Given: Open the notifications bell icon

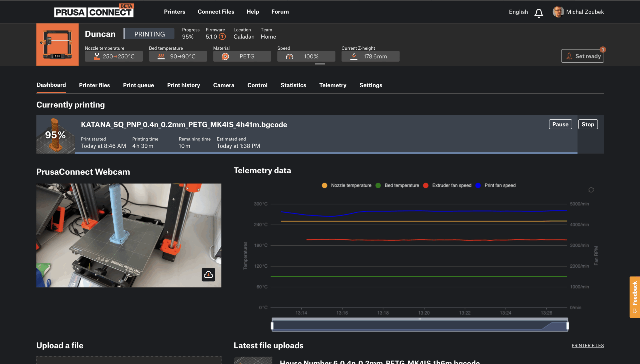Looking at the screenshot, I should tap(539, 12).
